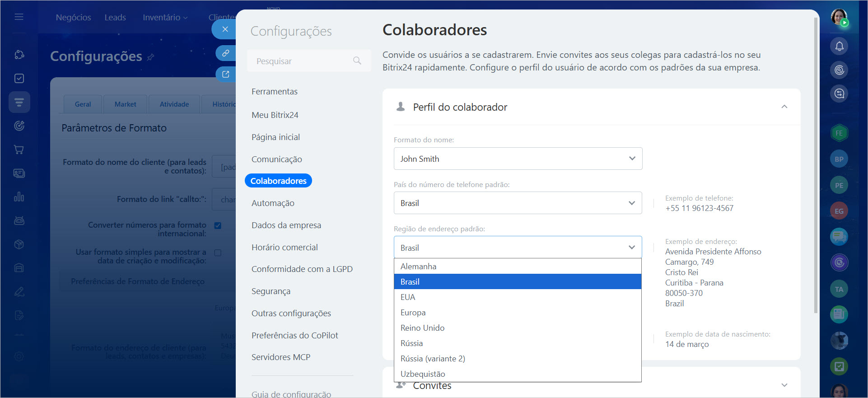This screenshot has height=398, width=868.
Task: Click the online store cart sidebar icon
Action: [19, 150]
